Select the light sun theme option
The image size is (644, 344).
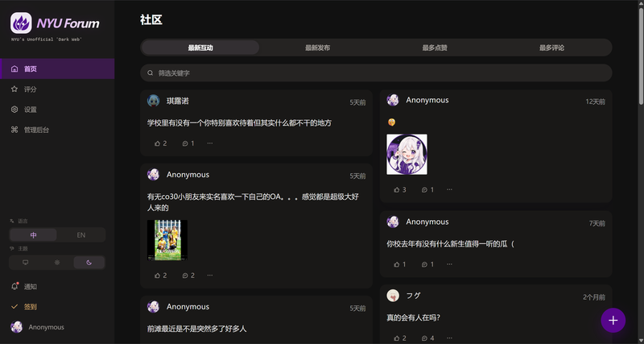57,263
